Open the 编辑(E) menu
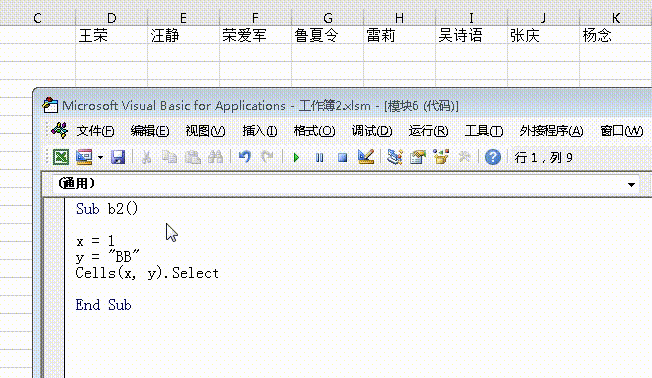 (150, 131)
